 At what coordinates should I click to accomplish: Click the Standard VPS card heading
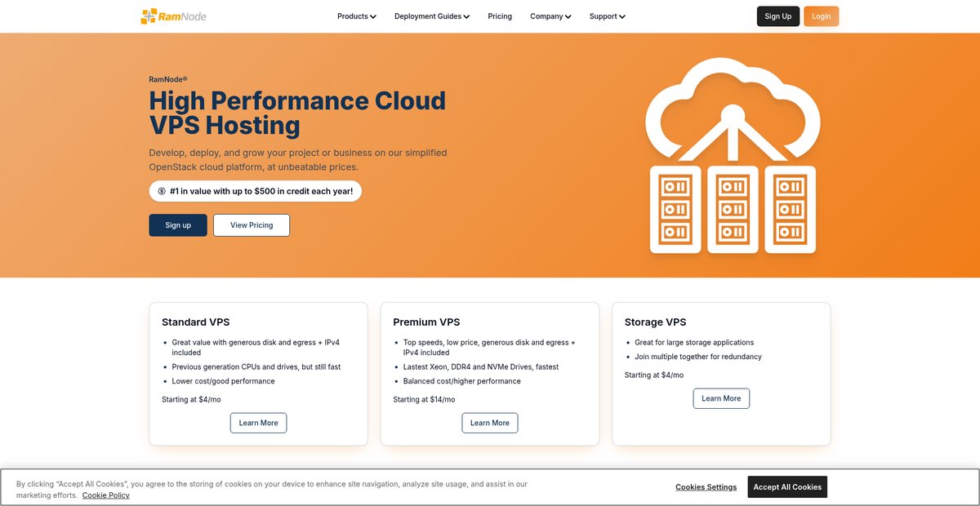196,322
